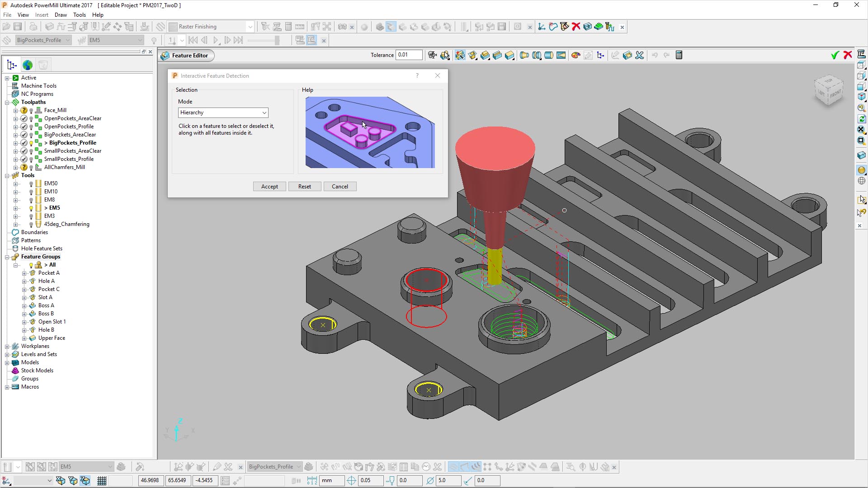Toggle the light bulb for AllChamfers_Mill toolpath
The image size is (868, 488).
[x=31, y=168]
